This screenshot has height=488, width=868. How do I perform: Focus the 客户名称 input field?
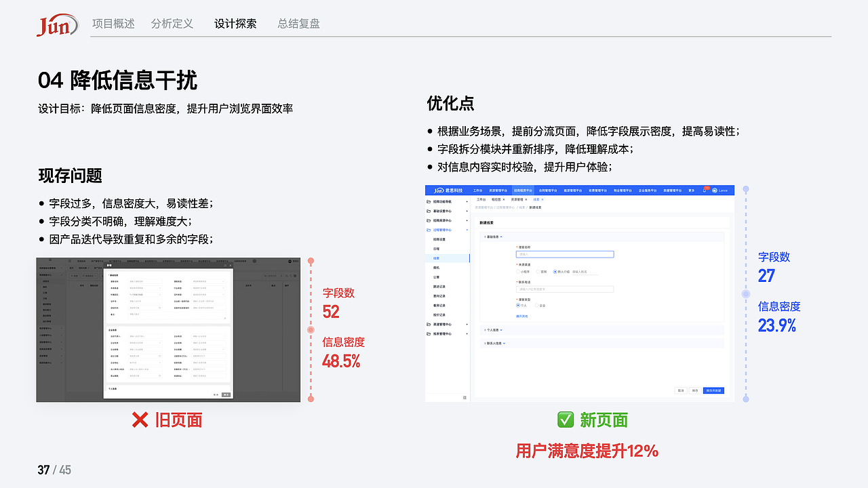click(x=565, y=254)
